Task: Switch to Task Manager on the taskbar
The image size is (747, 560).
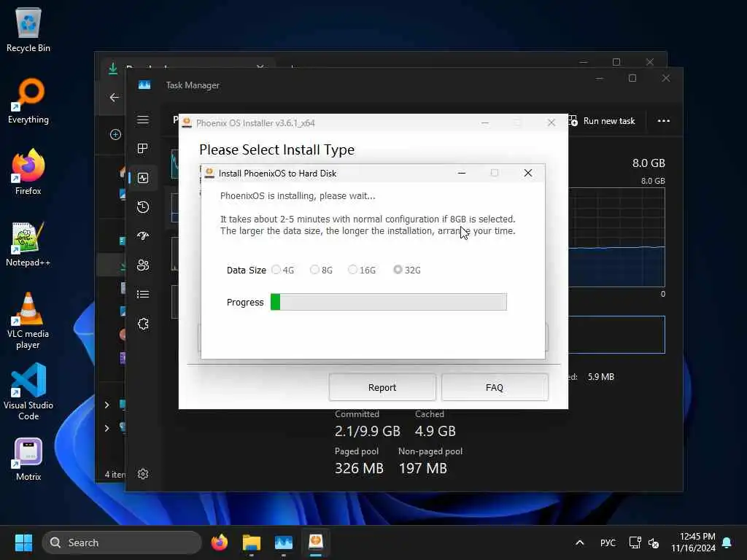Action: tap(284, 542)
